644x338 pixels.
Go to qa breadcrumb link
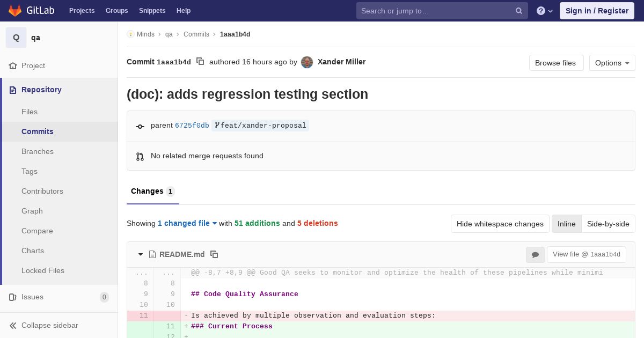pyautogui.click(x=169, y=34)
